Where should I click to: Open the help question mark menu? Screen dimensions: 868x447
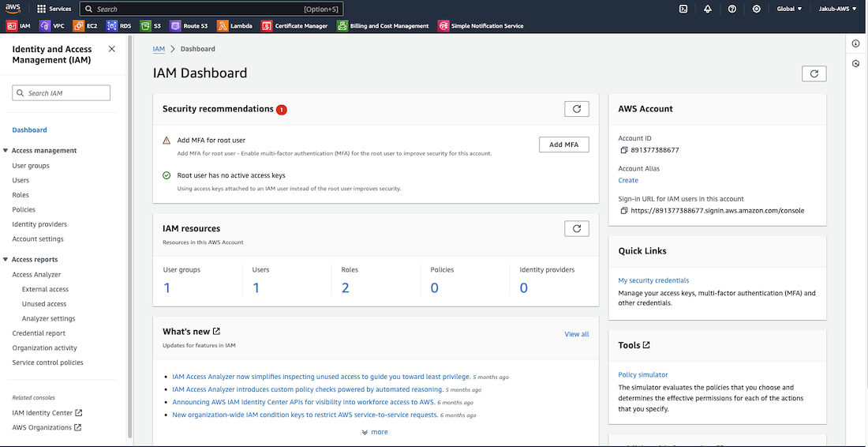point(731,9)
